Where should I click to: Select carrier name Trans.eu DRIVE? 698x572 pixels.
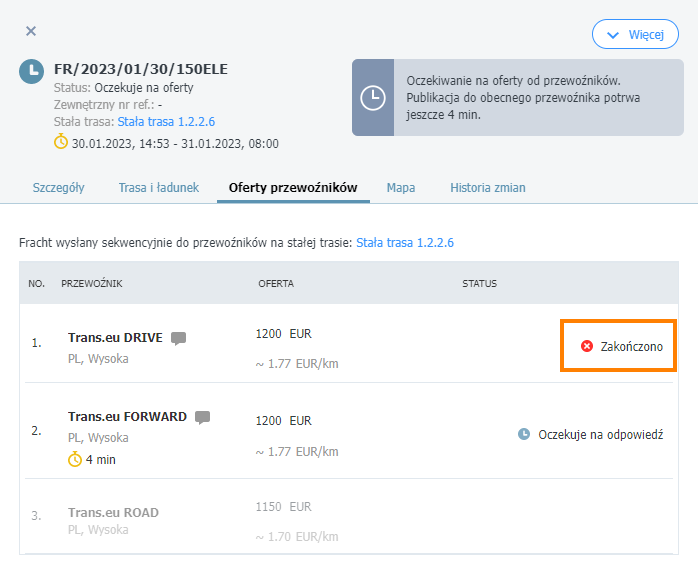click(115, 337)
